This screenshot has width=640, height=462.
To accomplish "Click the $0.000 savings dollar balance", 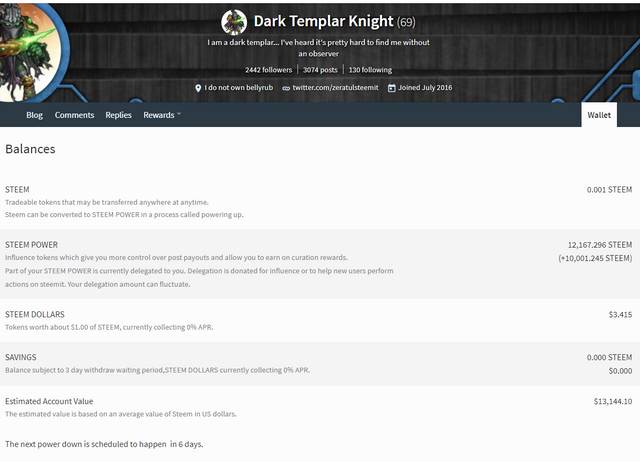I will click(620, 371).
